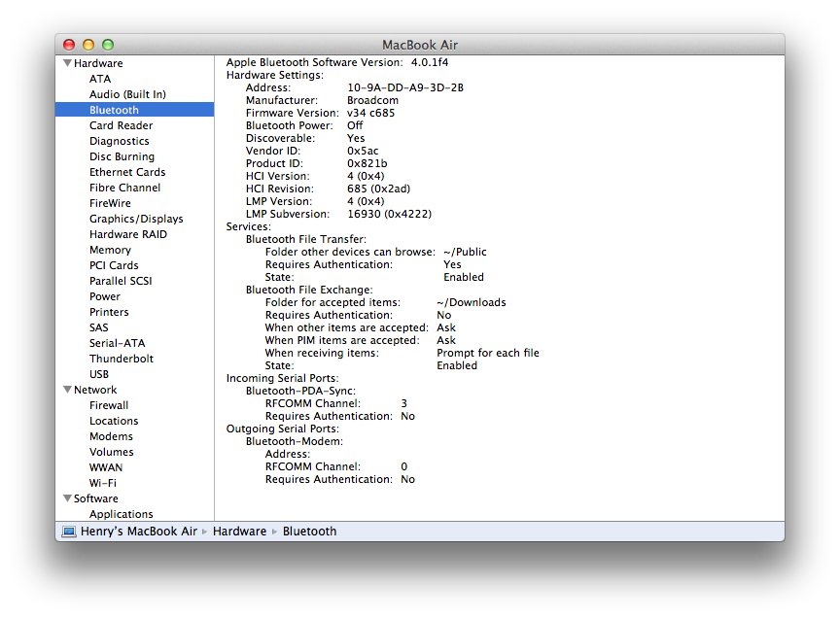
Task: Select FireWire in the sidebar
Action: point(110,203)
